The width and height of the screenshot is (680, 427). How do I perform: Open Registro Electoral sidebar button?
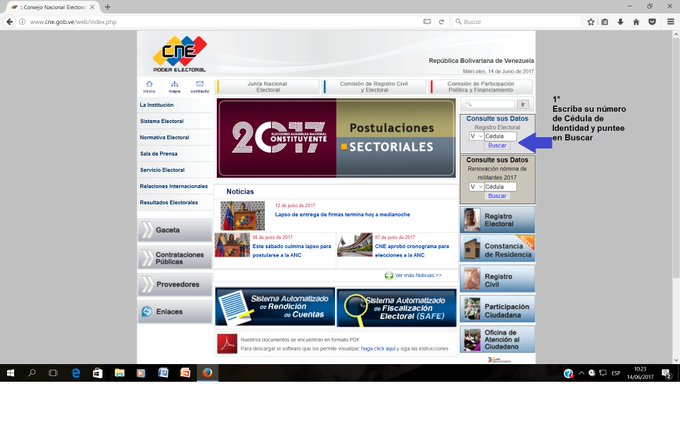(x=497, y=220)
